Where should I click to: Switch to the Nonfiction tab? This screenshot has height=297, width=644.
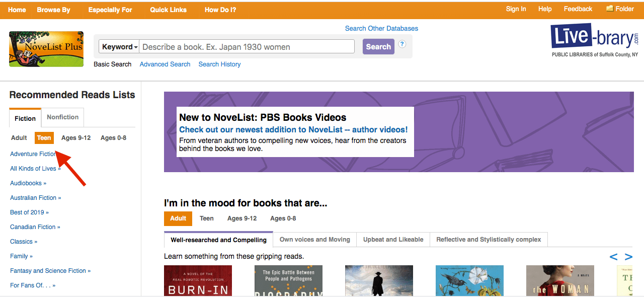63,117
